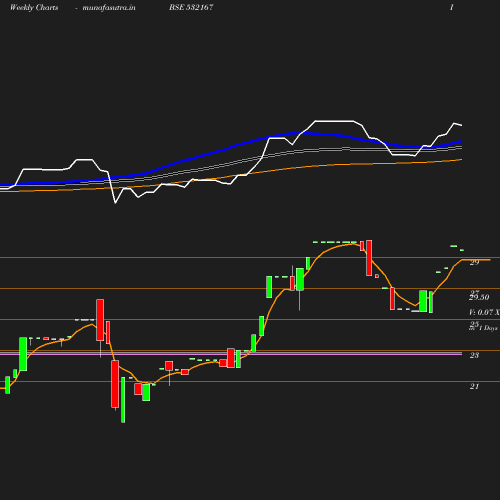Viewport: 500px width, 500px height.
Task: Click the lowest green candle below 21
Action: (x=123, y=400)
